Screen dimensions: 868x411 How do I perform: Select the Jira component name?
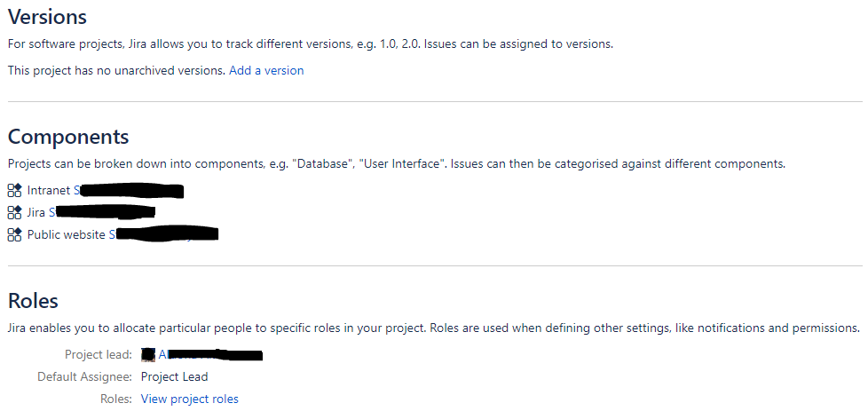pos(36,213)
